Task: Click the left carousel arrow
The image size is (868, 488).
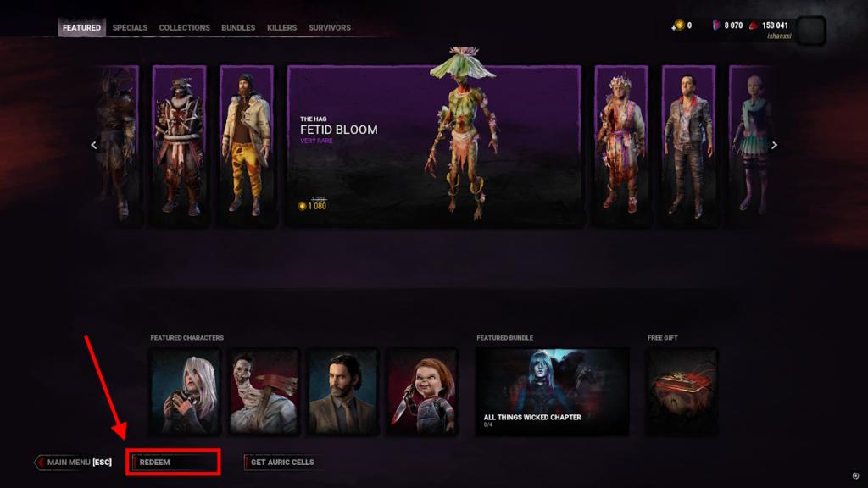Action: coord(93,145)
